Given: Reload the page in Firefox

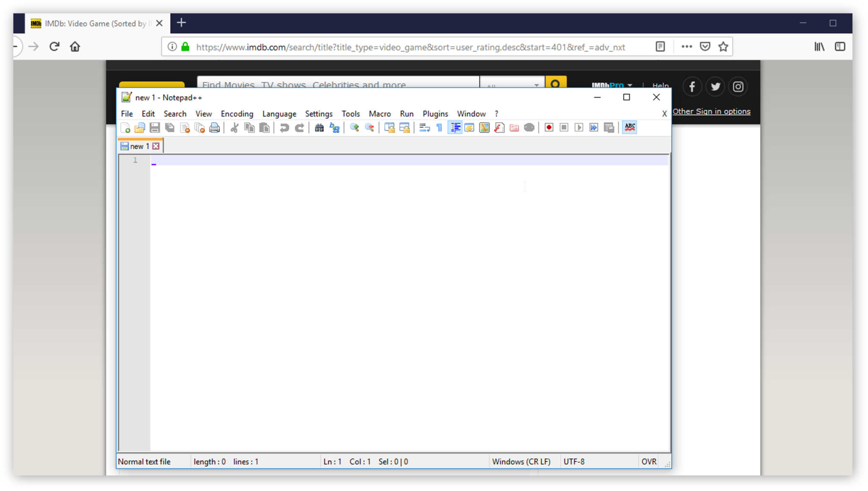Looking at the screenshot, I should click(x=54, y=47).
